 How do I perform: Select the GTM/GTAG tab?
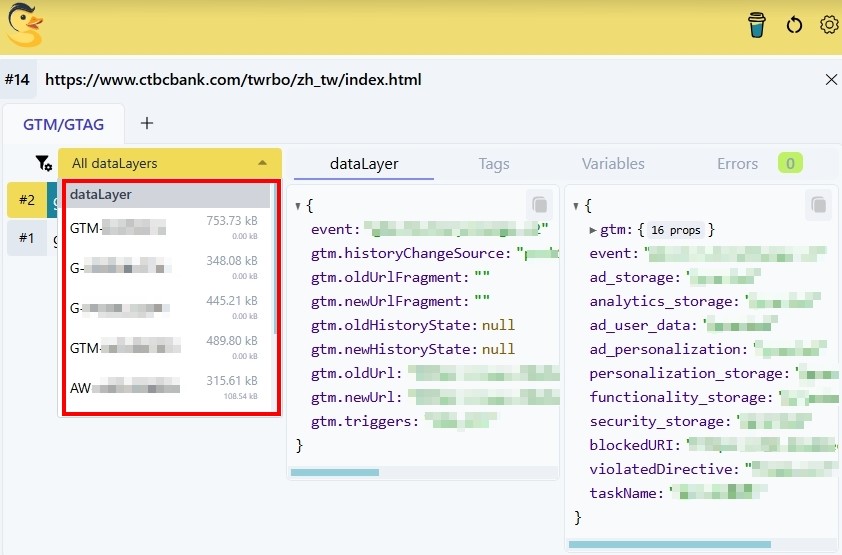[63, 125]
